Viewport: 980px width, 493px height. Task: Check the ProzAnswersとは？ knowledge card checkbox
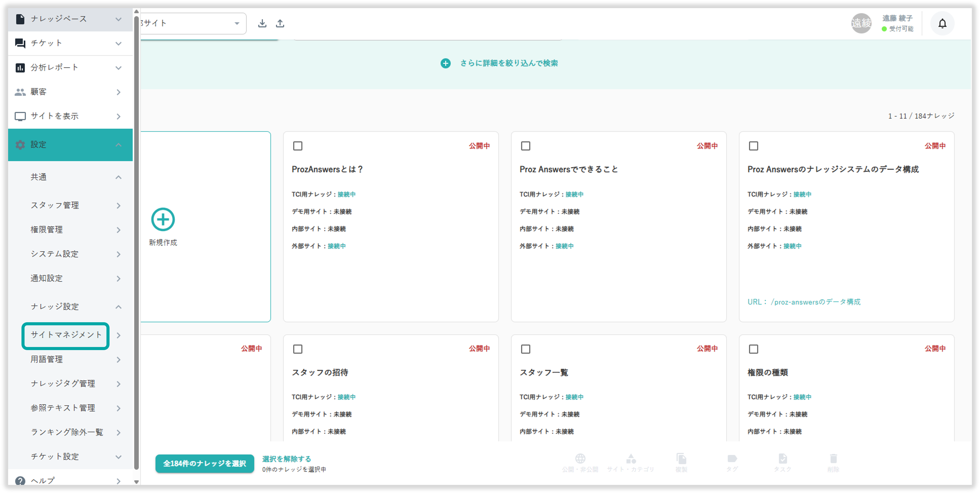(297, 146)
